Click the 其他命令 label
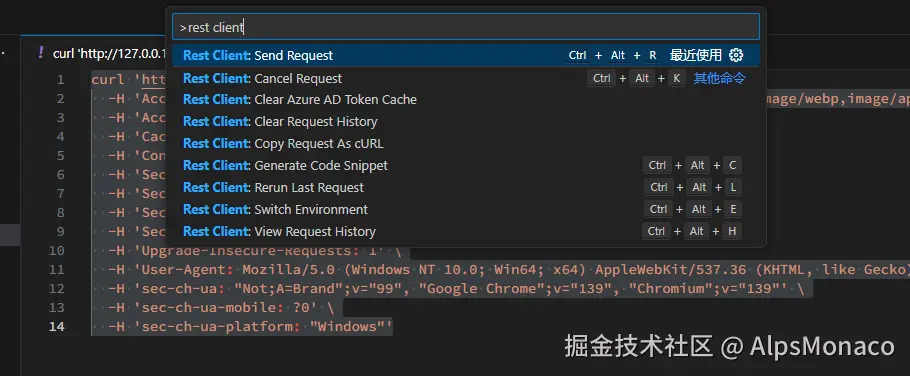 tap(720, 78)
